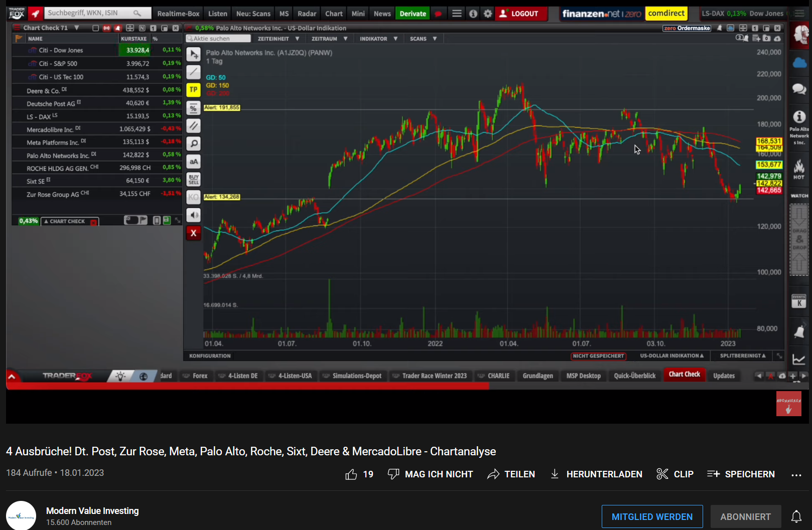Click the speaker alert sound tool
The height and width of the screenshot is (530, 812).
(x=194, y=215)
